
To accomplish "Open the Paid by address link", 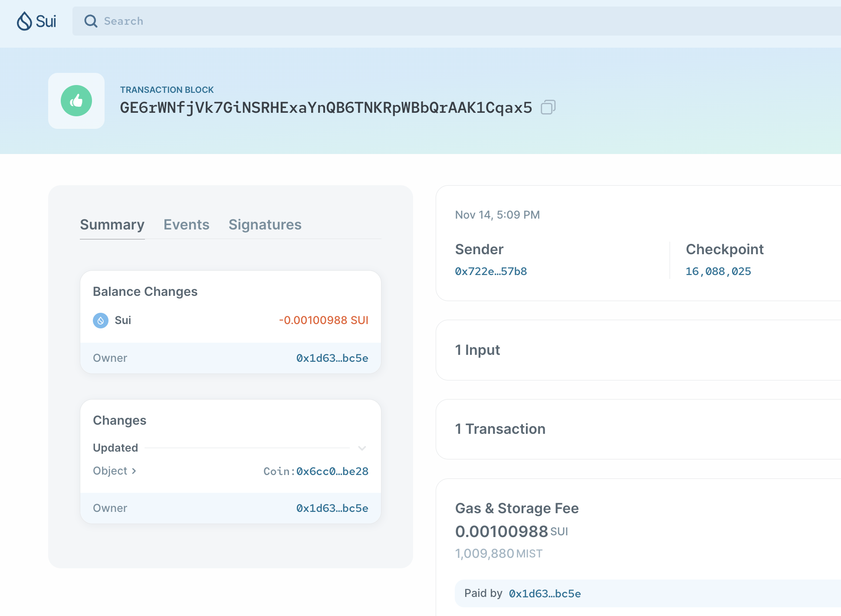I will tap(545, 594).
